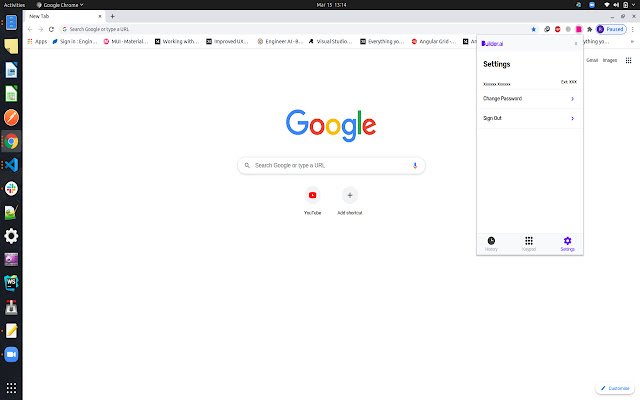Screen dimensions: 640x400
Task: Open the 'Visual Studio...' bookmark
Action: tap(331, 41)
